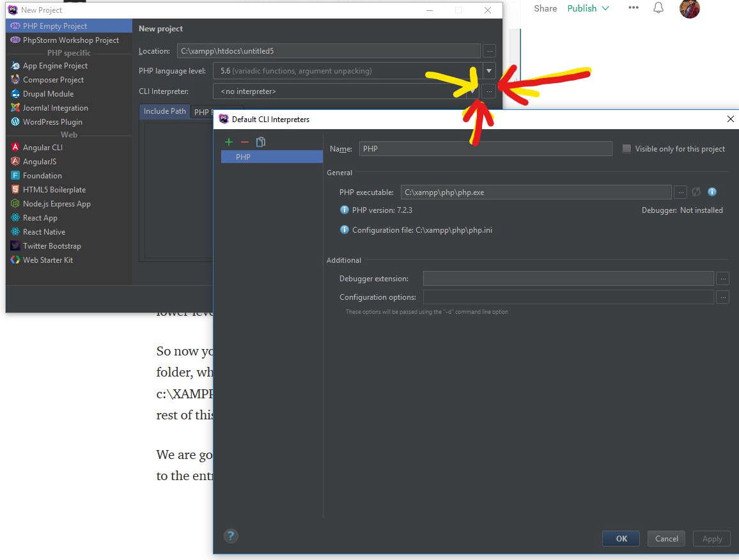Confirm with OK button

[x=621, y=538]
